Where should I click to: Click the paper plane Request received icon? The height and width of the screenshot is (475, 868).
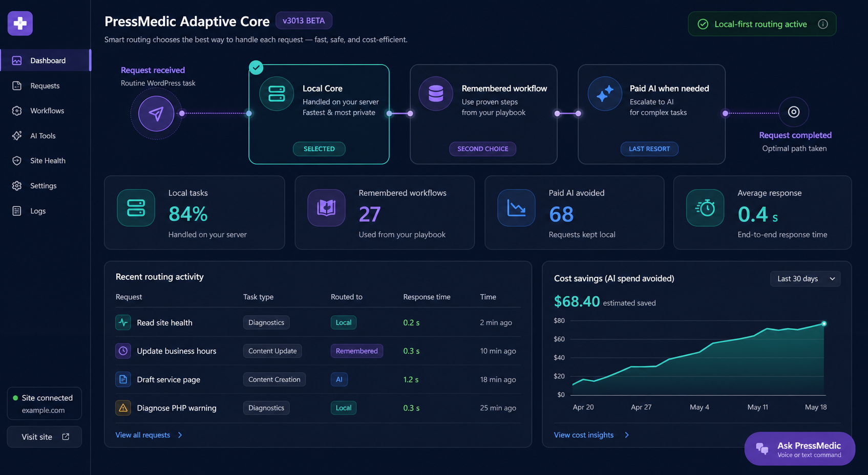156,114
